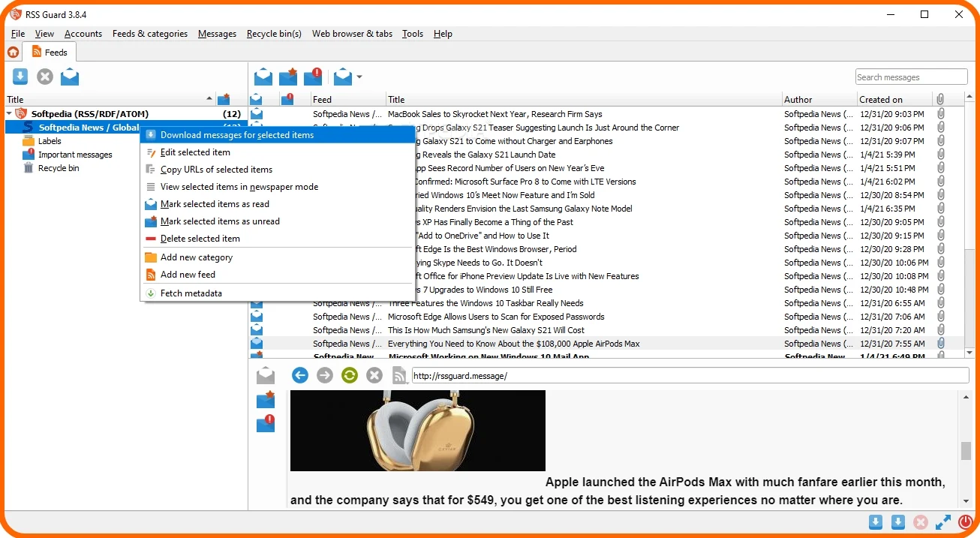Select the Labels tree item
The image size is (980, 538).
coord(50,141)
